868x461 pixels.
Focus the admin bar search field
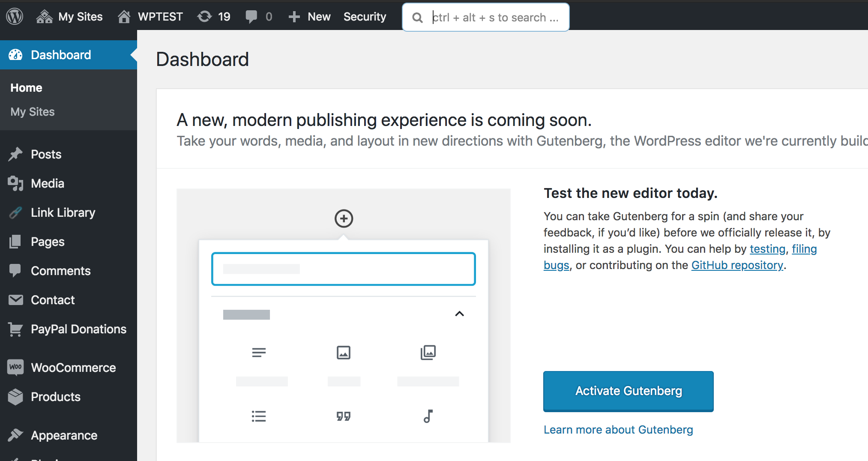click(495, 18)
